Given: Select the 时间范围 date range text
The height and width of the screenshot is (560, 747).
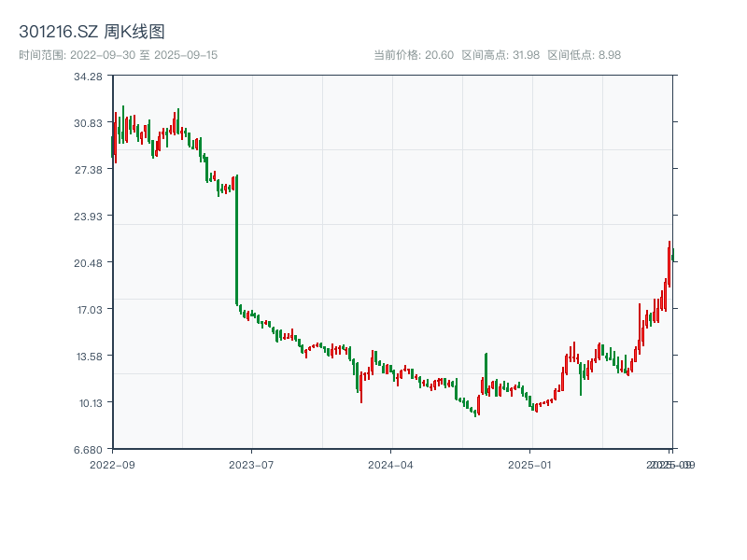Looking at the screenshot, I should [x=118, y=55].
